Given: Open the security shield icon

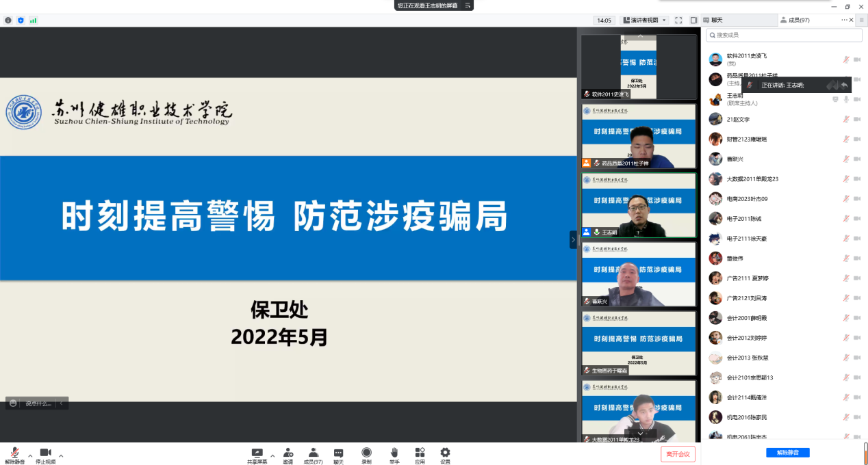Looking at the screenshot, I should pyautogui.click(x=21, y=21).
